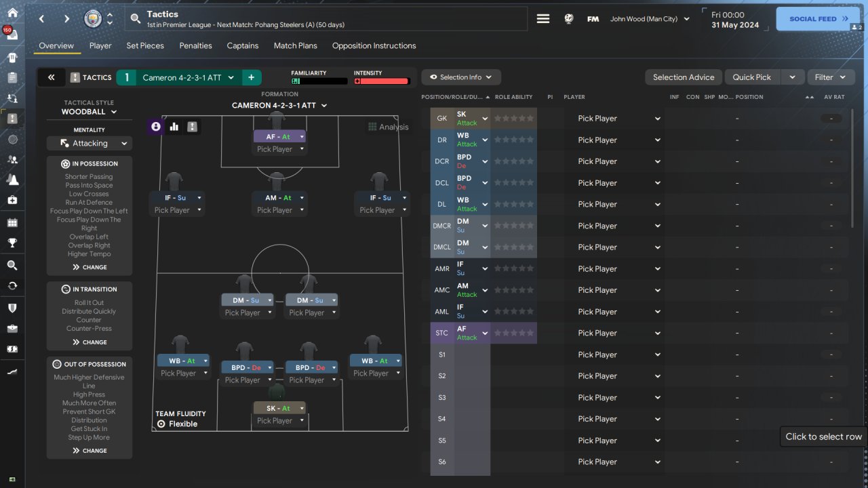Open the Captains tab
Viewport: 868px width, 488px height.
tap(243, 46)
